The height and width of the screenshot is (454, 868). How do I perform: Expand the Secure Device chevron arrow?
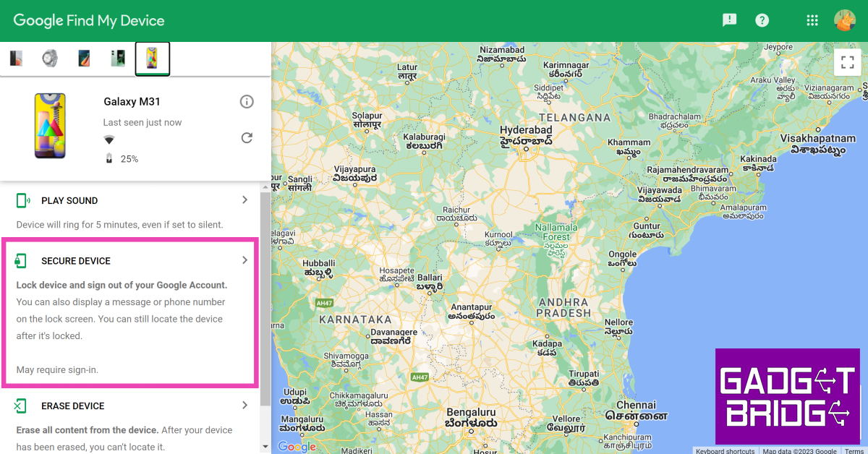(244, 260)
